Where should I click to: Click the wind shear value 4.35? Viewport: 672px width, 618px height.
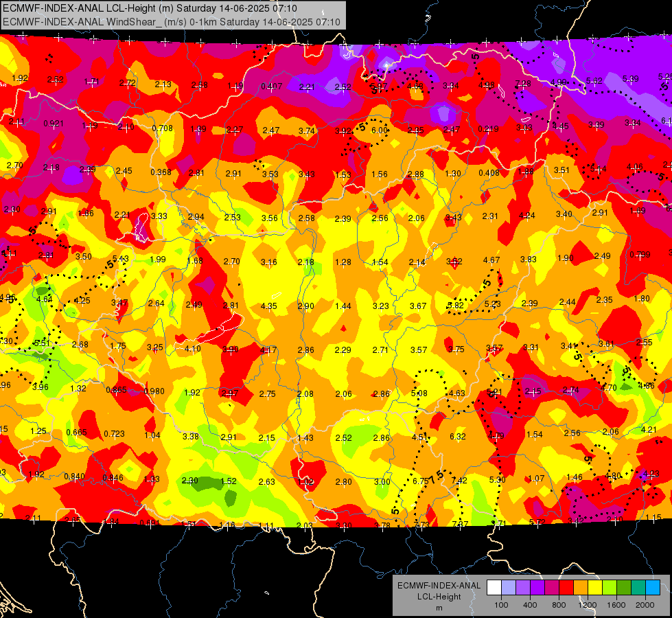[x=268, y=306]
